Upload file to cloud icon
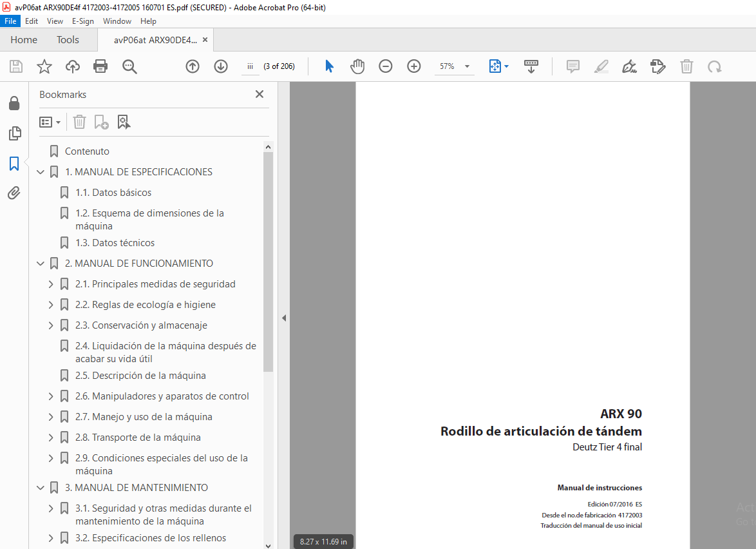The width and height of the screenshot is (756, 549). click(72, 66)
